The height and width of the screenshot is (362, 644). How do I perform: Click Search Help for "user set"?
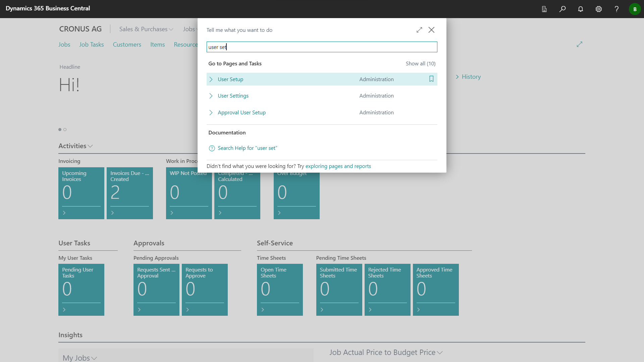point(248,148)
